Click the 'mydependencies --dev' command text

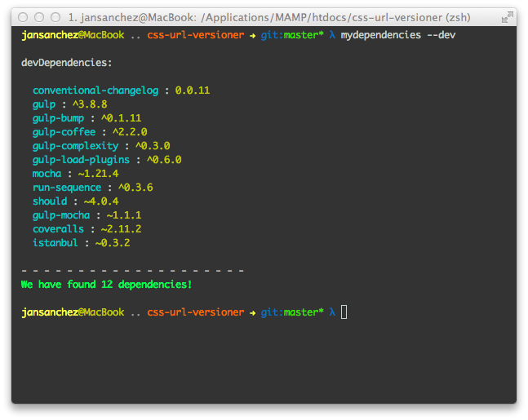(398, 35)
